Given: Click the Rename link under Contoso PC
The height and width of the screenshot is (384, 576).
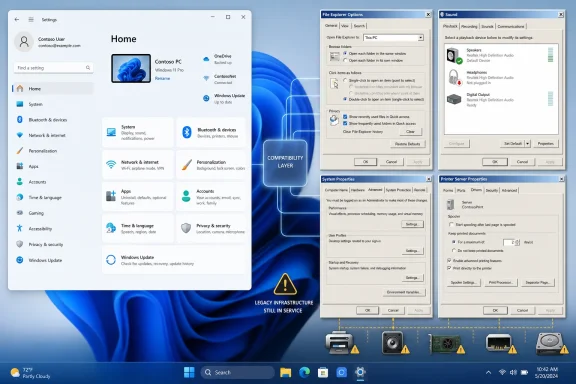Looking at the screenshot, I should click(162, 78).
